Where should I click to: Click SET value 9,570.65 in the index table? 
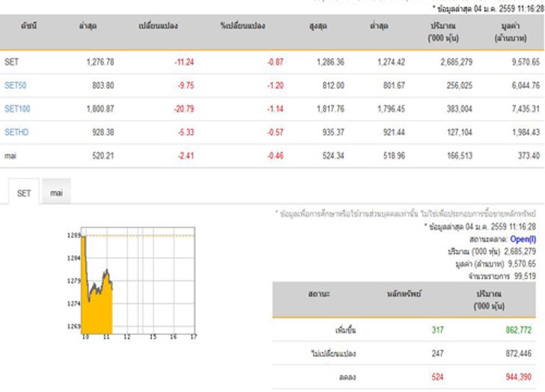click(526, 62)
